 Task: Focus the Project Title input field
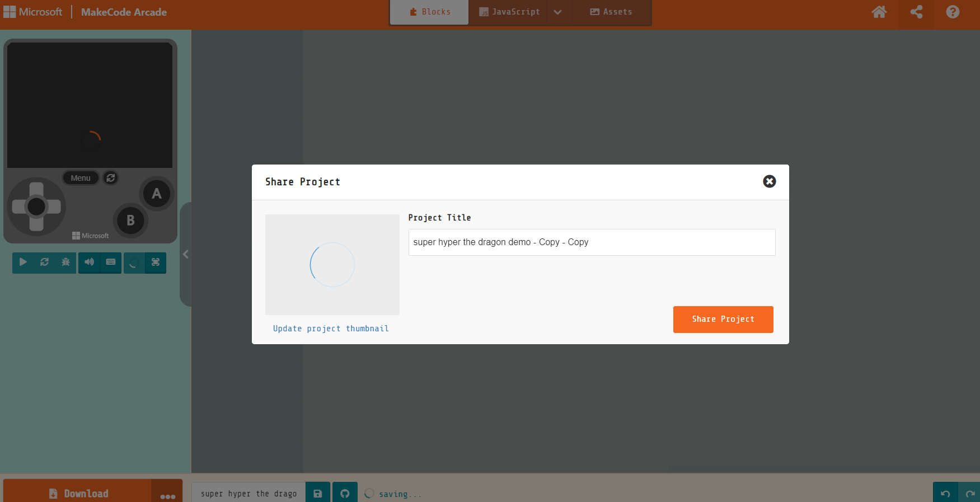(592, 242)
